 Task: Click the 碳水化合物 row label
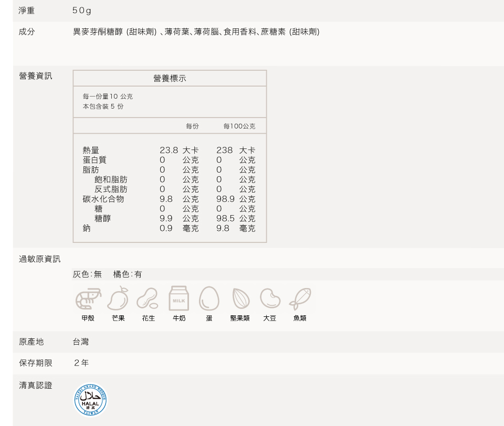point(103,199)
